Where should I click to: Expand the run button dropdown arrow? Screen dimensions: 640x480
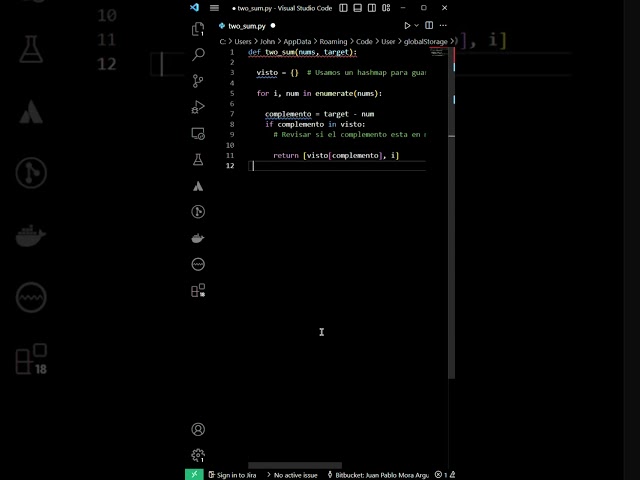(x=416, y=25)
